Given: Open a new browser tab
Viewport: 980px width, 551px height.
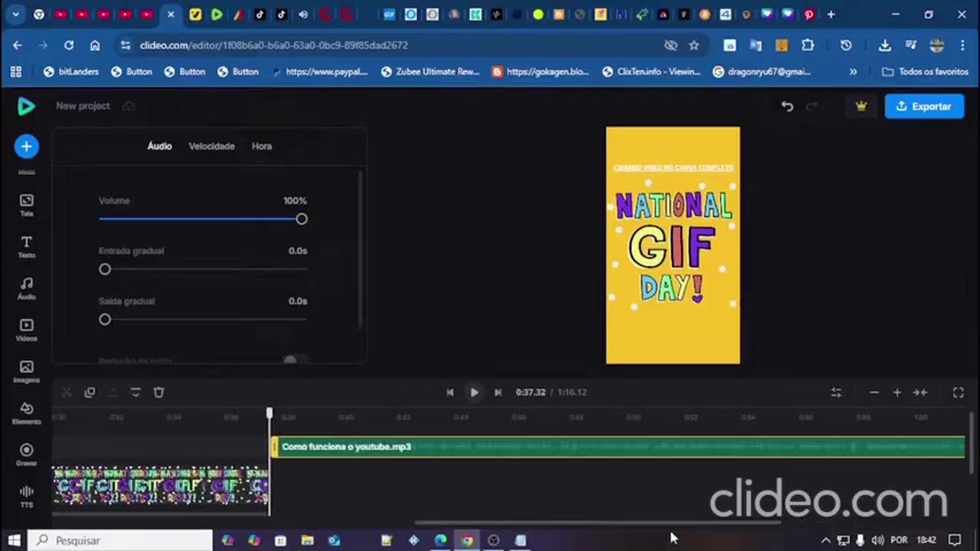Looking at the screenshot, I should pyautogui.click(x=831, y=15).
